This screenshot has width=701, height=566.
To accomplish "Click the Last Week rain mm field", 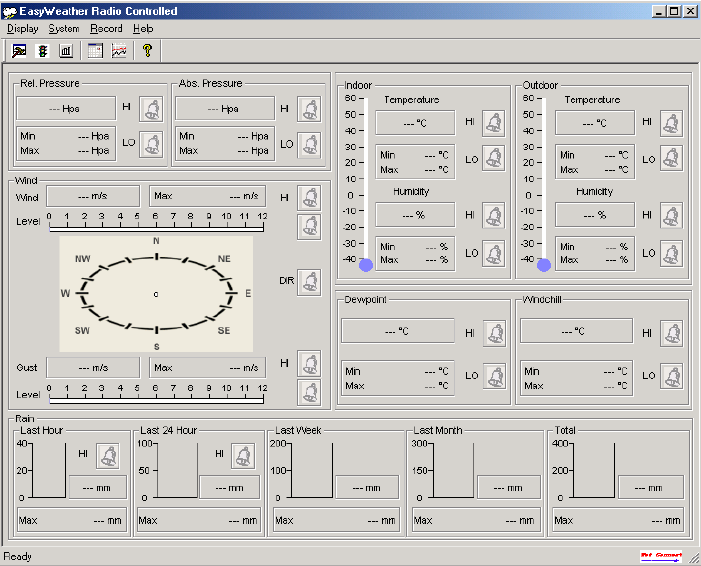I will pos(367,487).
